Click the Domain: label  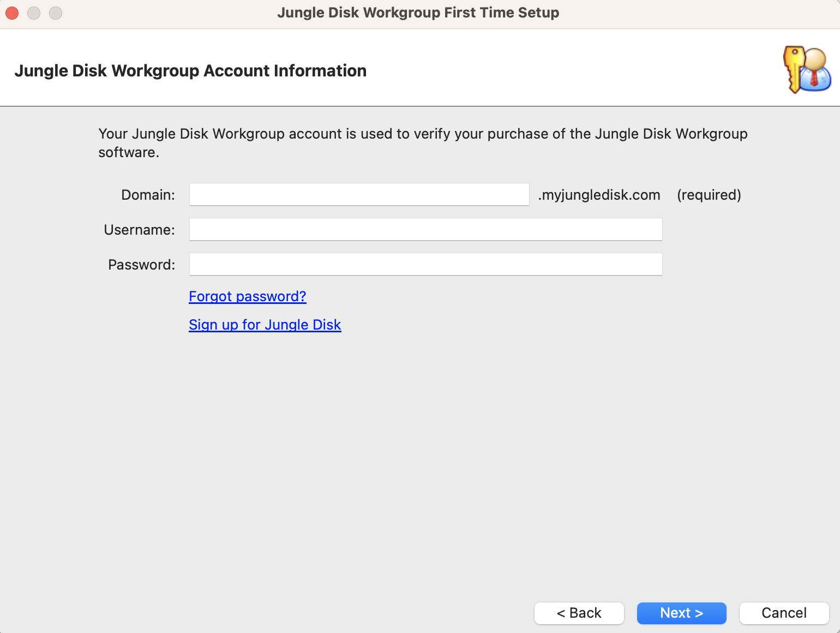[x=148, y=195]
